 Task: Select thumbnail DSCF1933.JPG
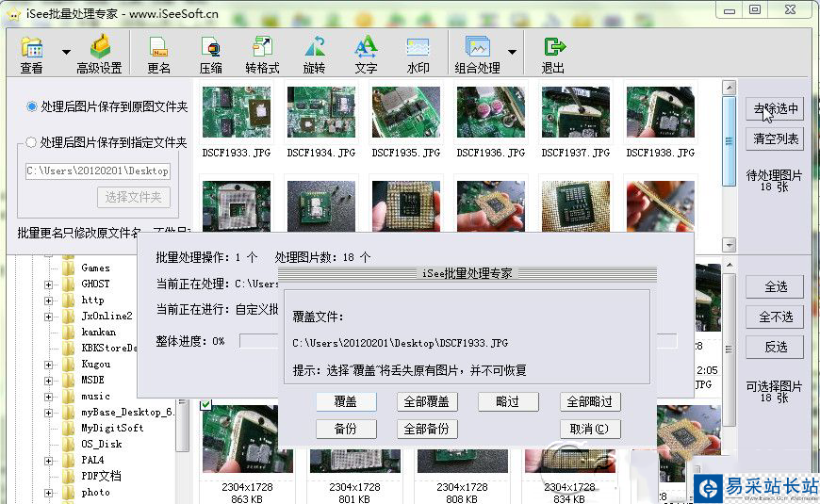tap(237, 112)
